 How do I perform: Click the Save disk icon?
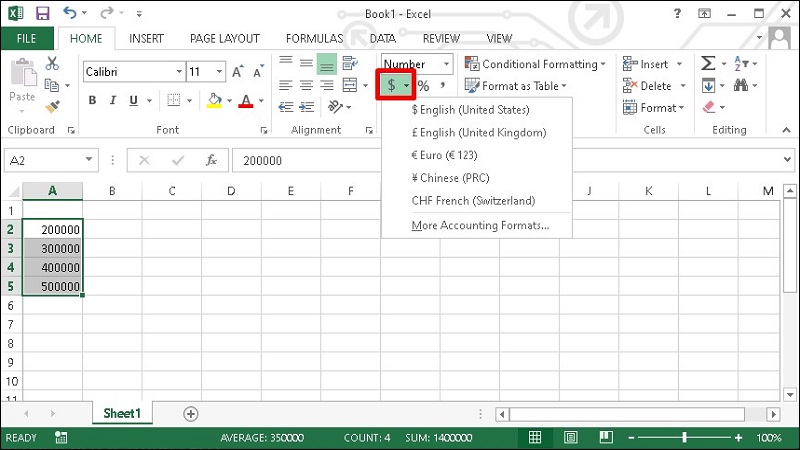pos(42,13)
